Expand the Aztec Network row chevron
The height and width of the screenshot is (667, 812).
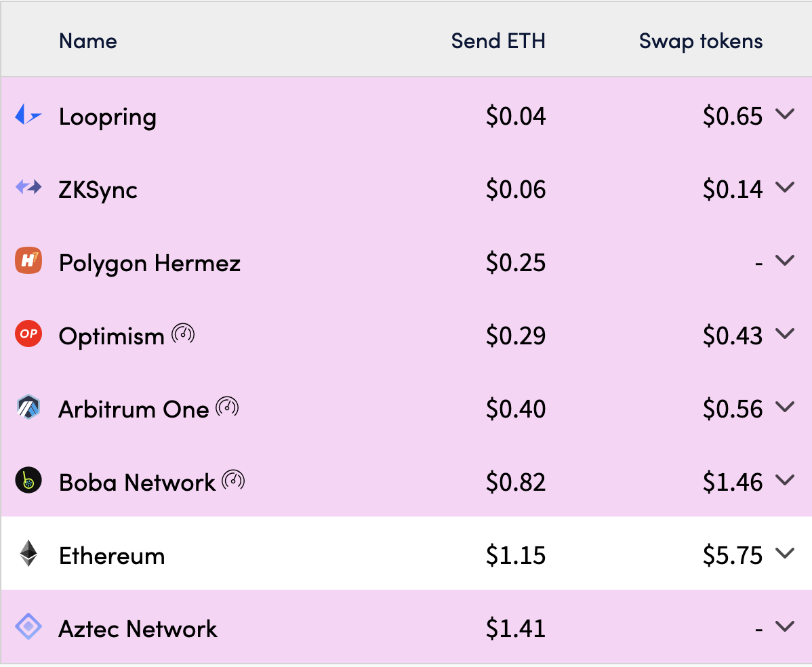point(785,626)
